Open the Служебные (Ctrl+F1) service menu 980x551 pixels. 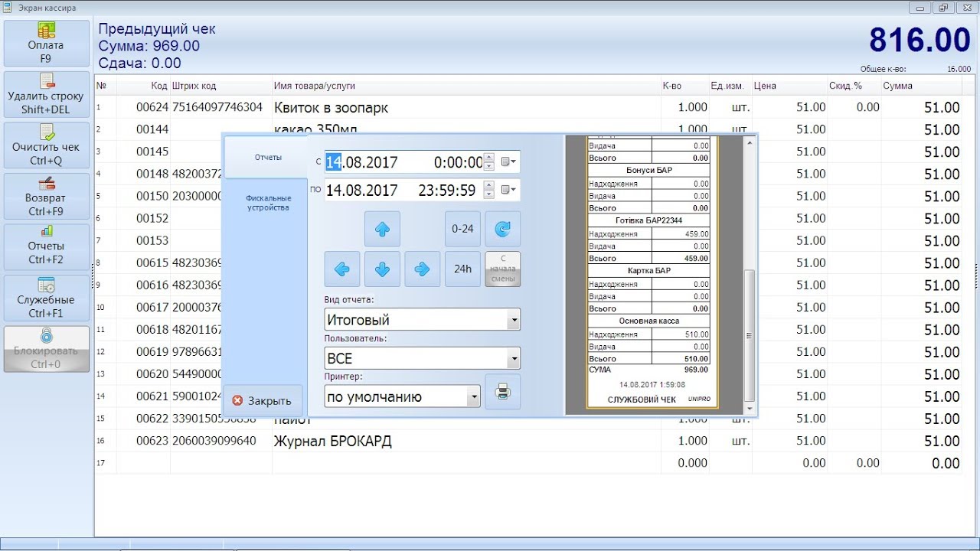pos(46,298)
